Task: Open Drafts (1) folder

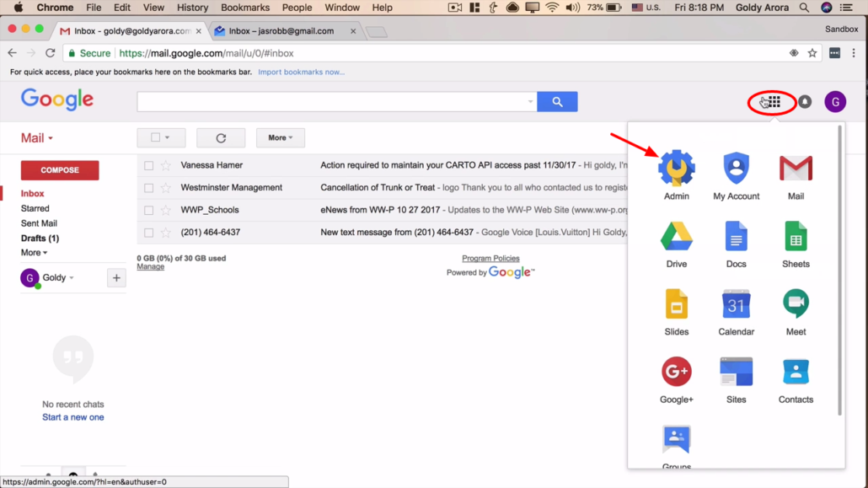Action: click(x=40, y=239)
